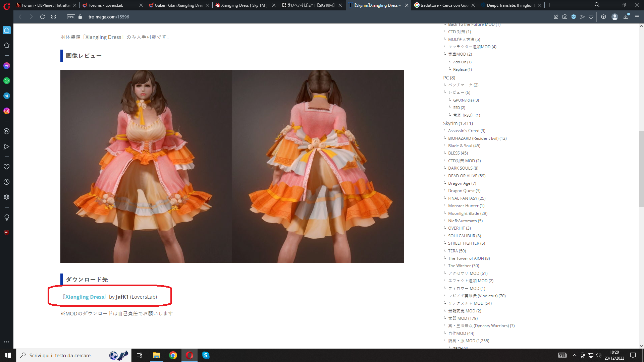Open Google Chrome from taskbar
The width and height of the screenshot is (644, 362).
(173, 355)
